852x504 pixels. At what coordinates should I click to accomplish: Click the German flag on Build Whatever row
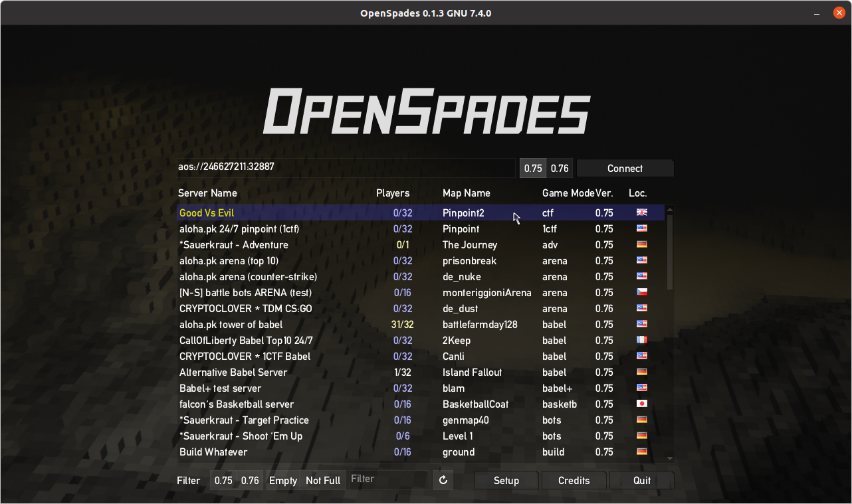click(x=641, y=452)
